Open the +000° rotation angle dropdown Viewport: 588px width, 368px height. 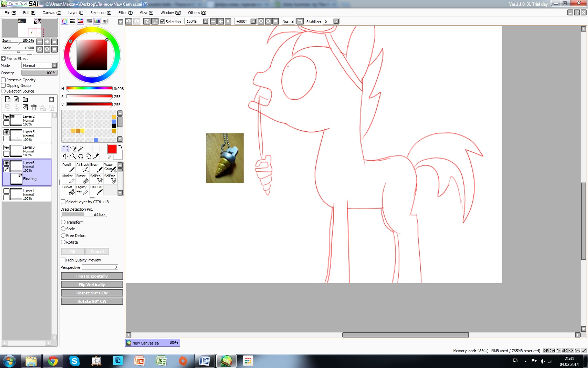[x=253, y=21]
